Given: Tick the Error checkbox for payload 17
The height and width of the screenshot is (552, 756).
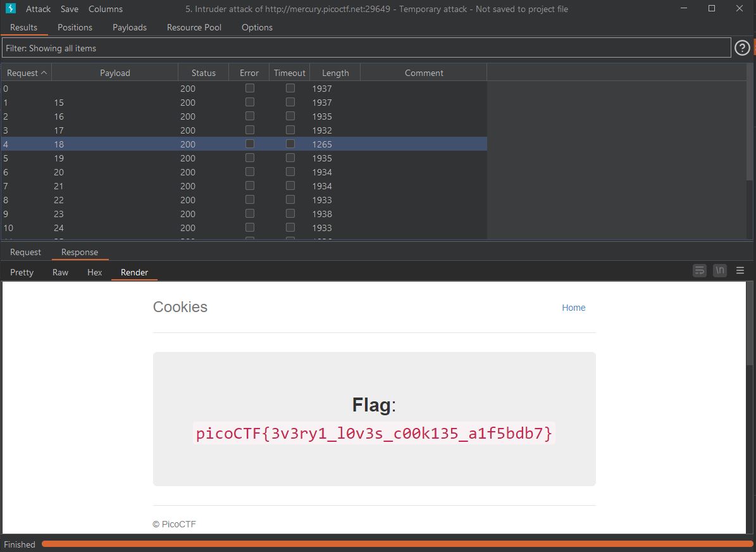Looking at the screenshot, I should click(250, 130).
